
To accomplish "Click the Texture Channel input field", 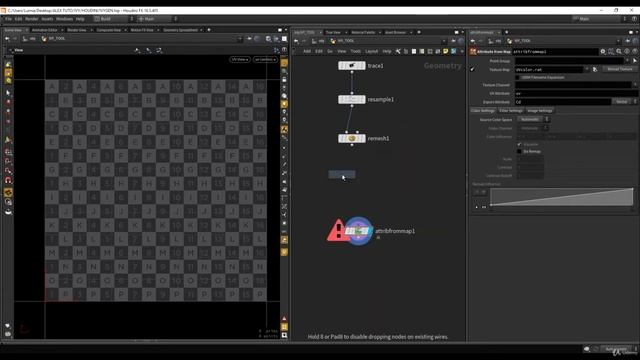I will click(573, 85).
